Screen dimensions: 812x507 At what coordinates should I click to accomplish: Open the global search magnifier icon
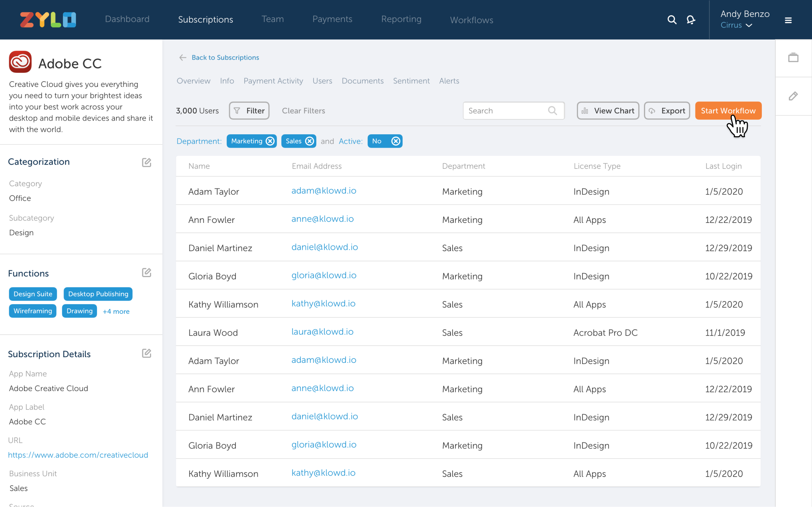672,20
